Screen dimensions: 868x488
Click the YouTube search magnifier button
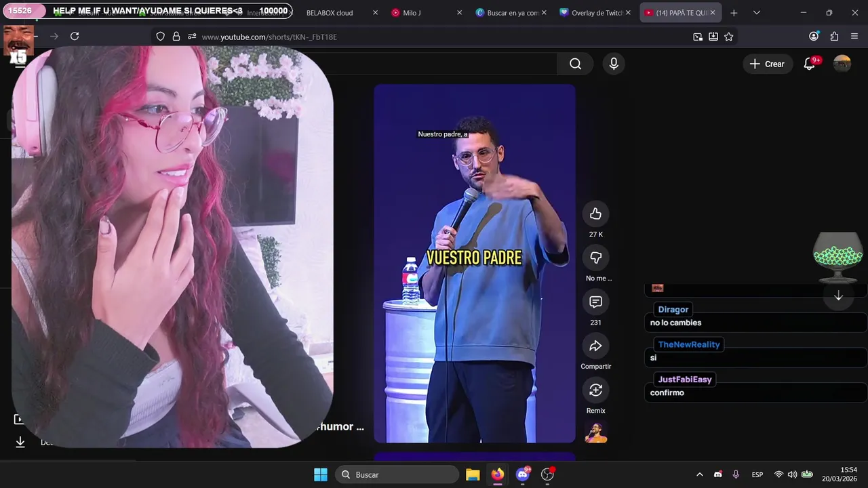(575, 64)
